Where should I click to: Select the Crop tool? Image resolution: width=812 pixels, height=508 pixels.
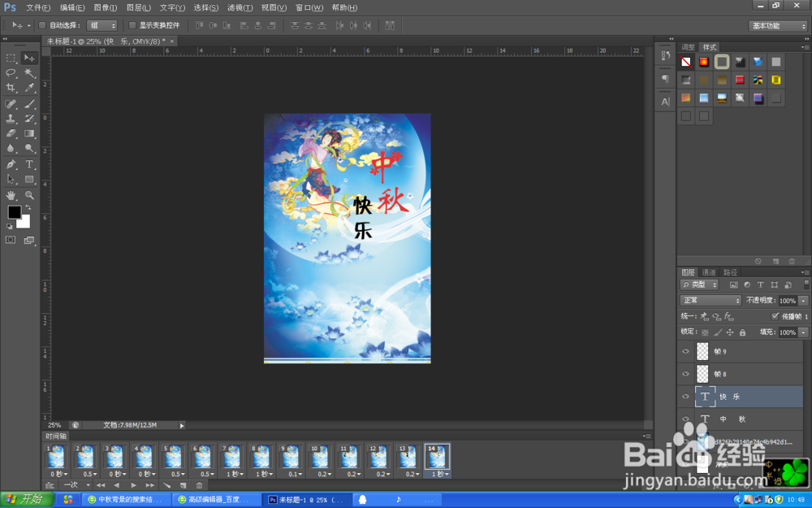coord(11,88)
